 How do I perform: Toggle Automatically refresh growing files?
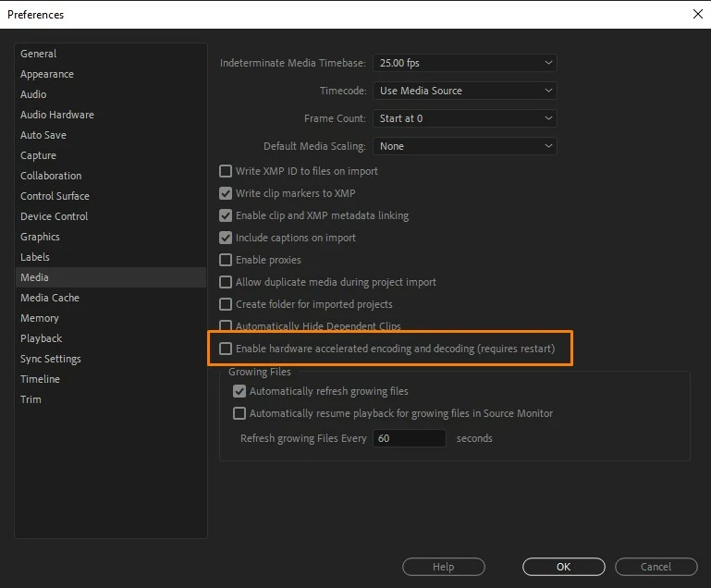coord(239,391)
